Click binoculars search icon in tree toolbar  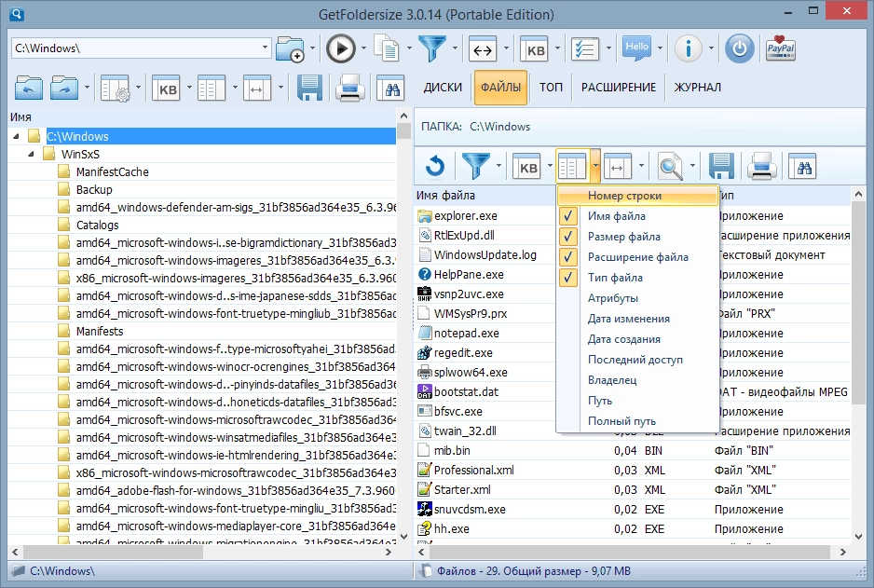391,89
